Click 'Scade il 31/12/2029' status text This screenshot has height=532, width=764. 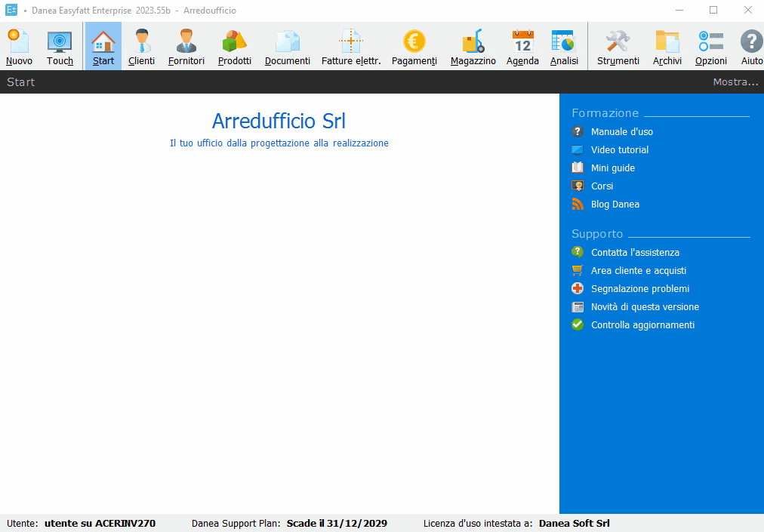coord(337,523)
